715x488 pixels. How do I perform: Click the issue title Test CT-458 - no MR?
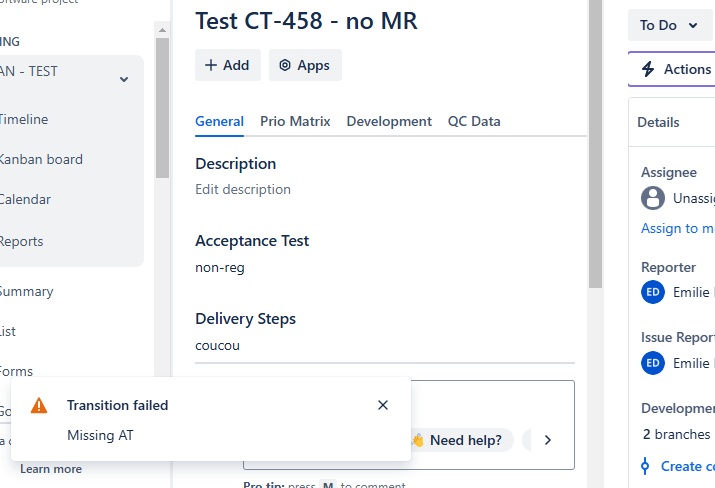[306, 21]
